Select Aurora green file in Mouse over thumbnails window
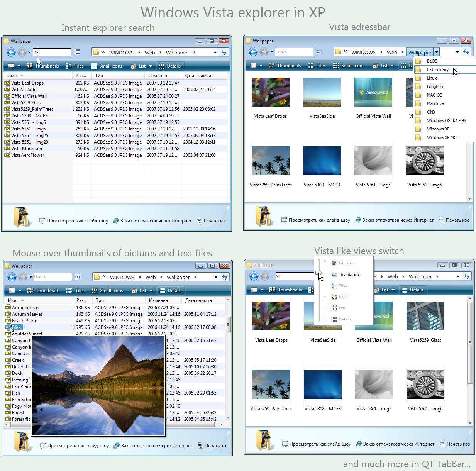This screenshot has width=476, height=471. [x=25, y=308]
